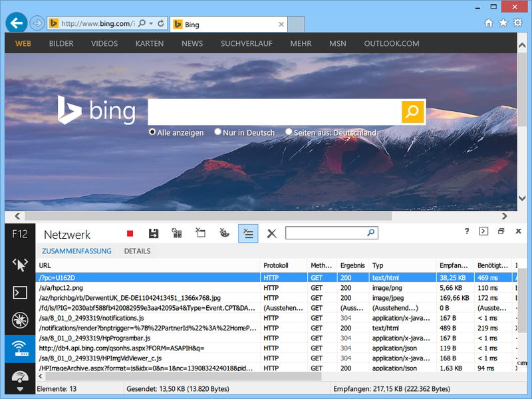Open the OUTLOOK.COM link

(x=392, y=43)
